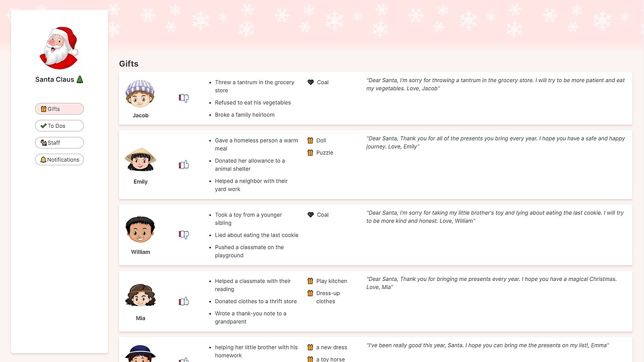This screenshot has width=644, height=362.
Task: Click the green checkmark icon on To Dos
Action: pos(43,126)
